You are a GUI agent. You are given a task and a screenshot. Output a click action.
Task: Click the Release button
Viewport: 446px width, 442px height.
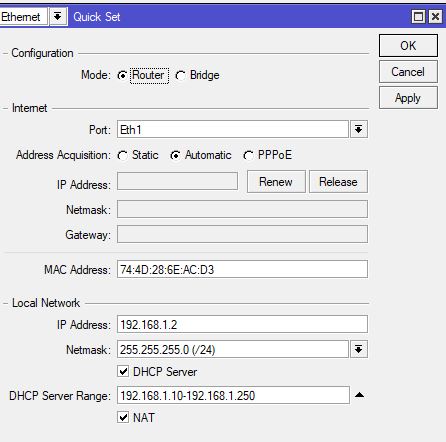click(338, 182)
